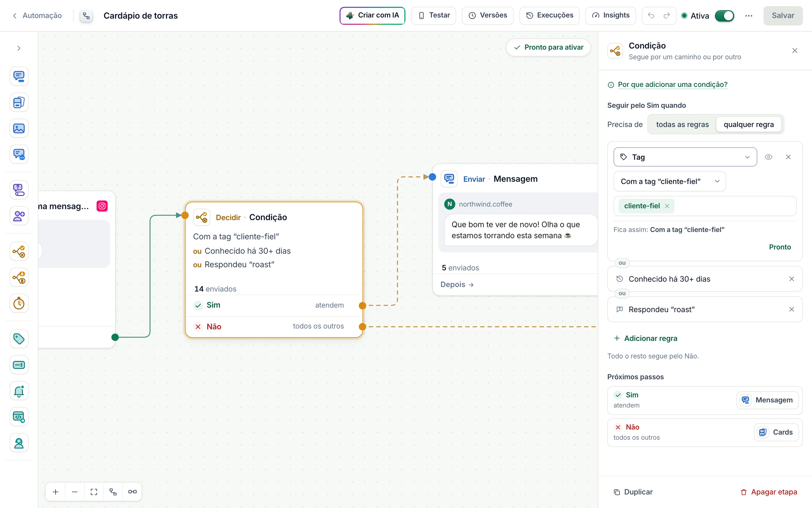The width and height of the screenshot is (812, 508).
Task: Undo the last change
Action: coord(651,16)
